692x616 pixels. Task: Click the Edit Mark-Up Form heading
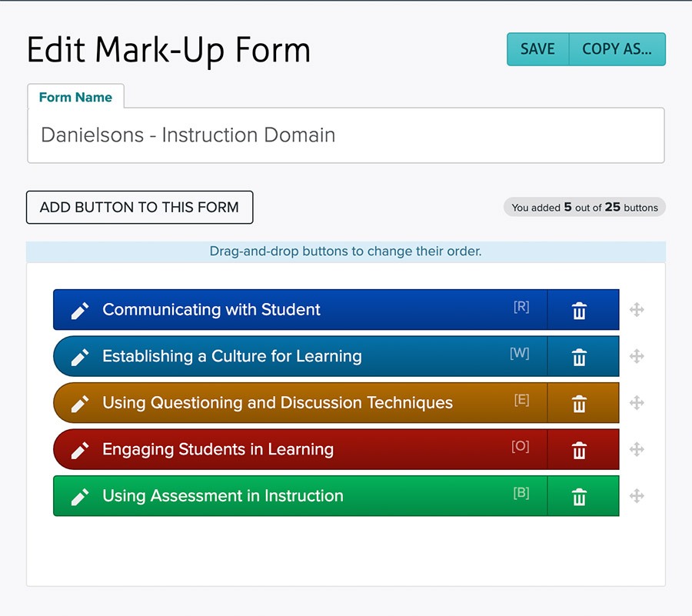(168, 51)
